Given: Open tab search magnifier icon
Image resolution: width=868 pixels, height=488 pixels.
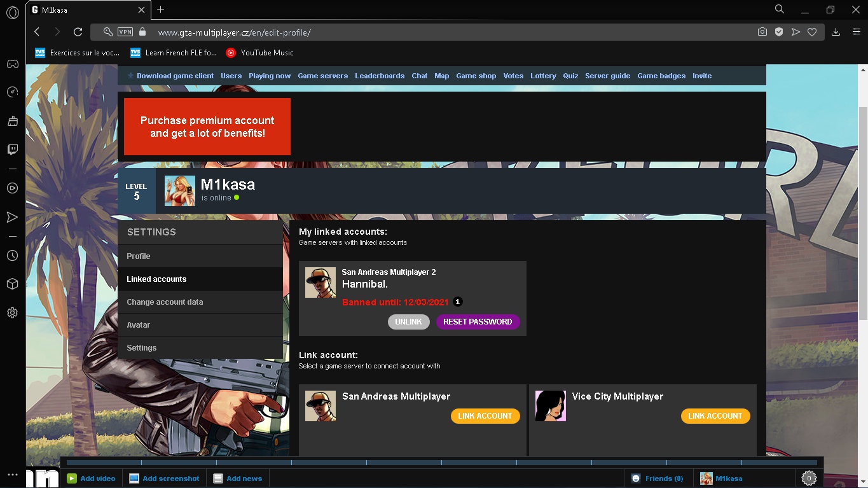Looking at the screenshot, I should pyautogui.click(x=780, y=10).
